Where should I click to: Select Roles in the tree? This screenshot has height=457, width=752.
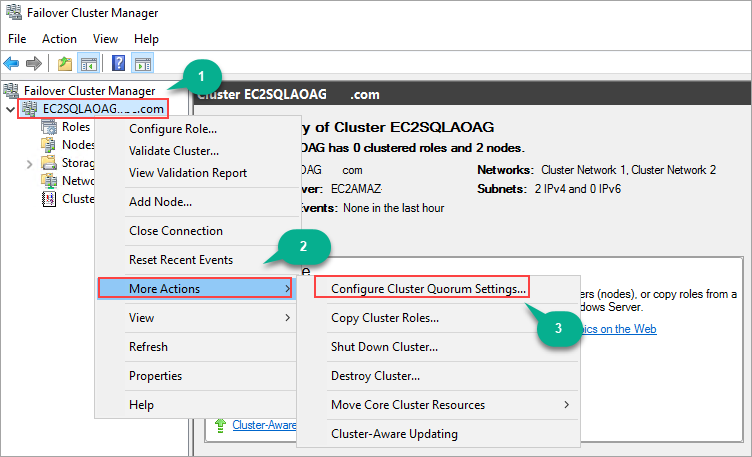tap(76, 127)
